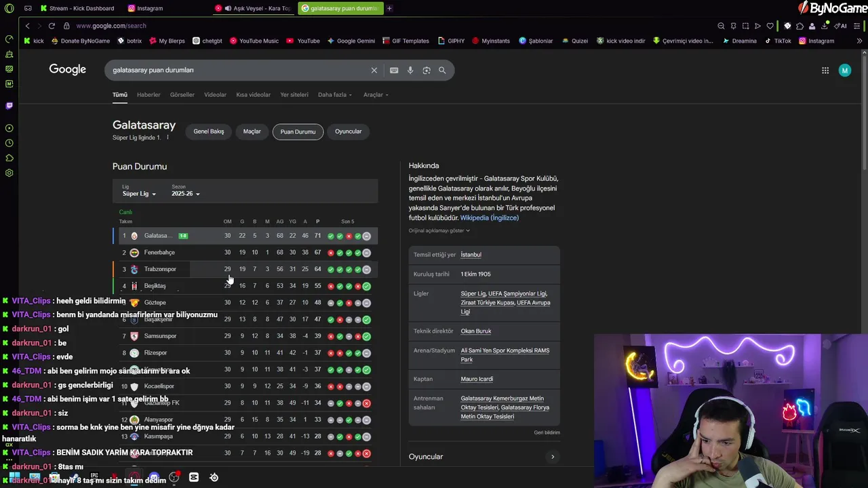Submit search with magnifier icon
The width and height of the screenshot is (868, 488).
point(442,70)
